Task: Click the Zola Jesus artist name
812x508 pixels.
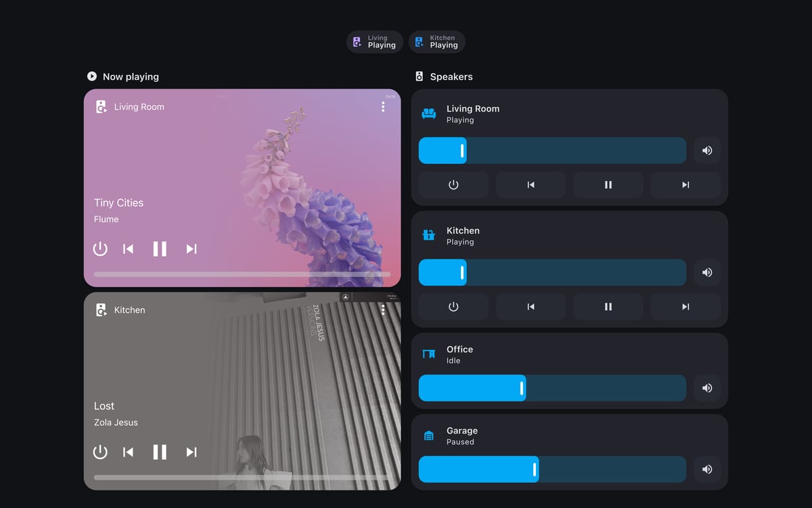Action: coord(116,423)
